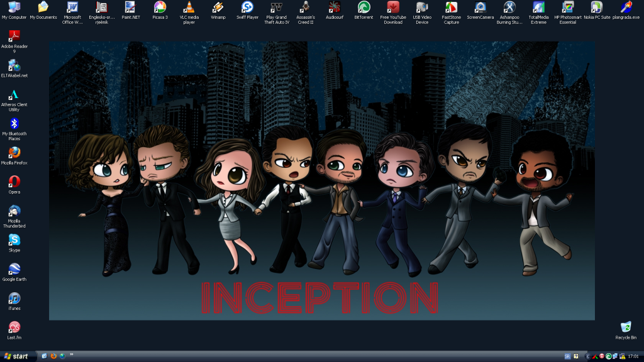The height and width of the screenshot is (362, 644).
Task: Click the taskbar clock showing 17:01
Action: pos(633,357)
